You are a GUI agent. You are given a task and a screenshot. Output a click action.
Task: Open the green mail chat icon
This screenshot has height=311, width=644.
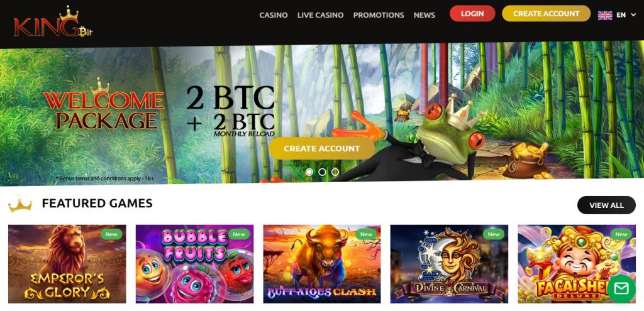[x=621, y=288]
